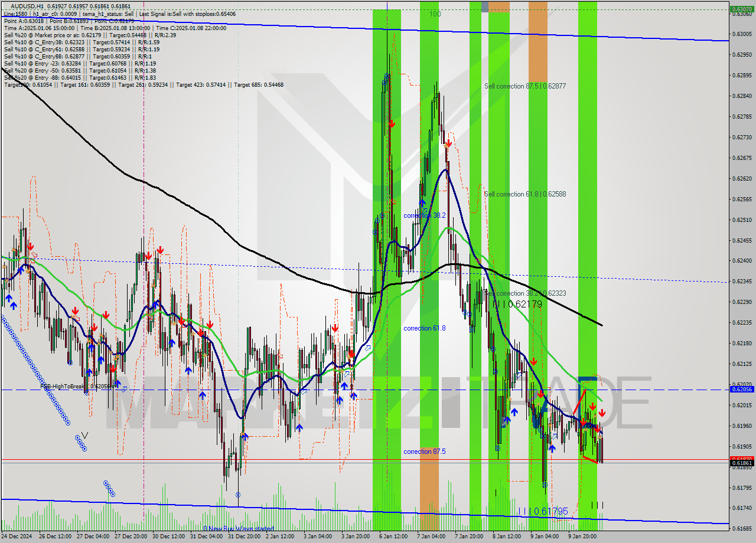The height and width of the screenshot is (543, 756).
Task: Click the blue 'correction 87.5' label
Action: coord(424,452)
